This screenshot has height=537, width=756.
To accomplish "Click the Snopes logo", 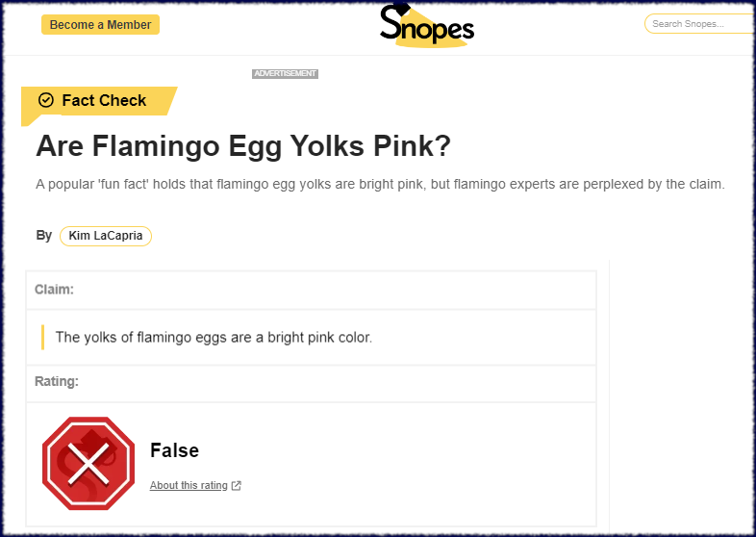I will 426,26.
